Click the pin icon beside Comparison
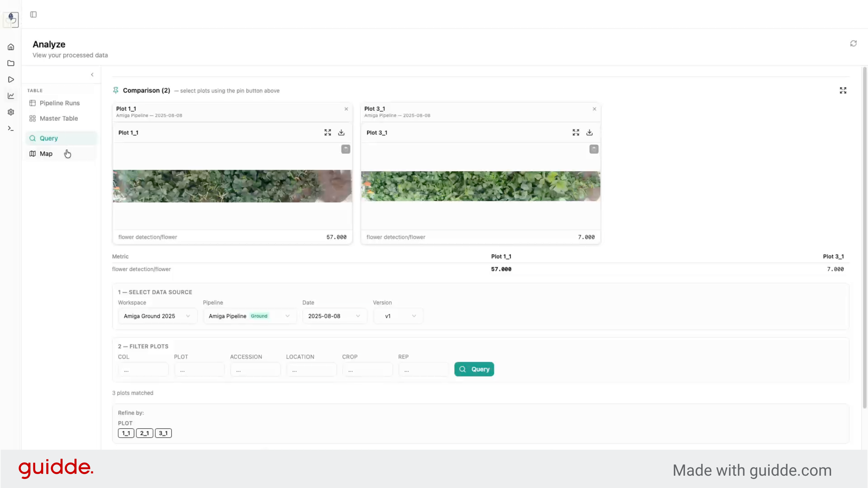Viewport: 868px width, 488px height. tap(116, 90)
